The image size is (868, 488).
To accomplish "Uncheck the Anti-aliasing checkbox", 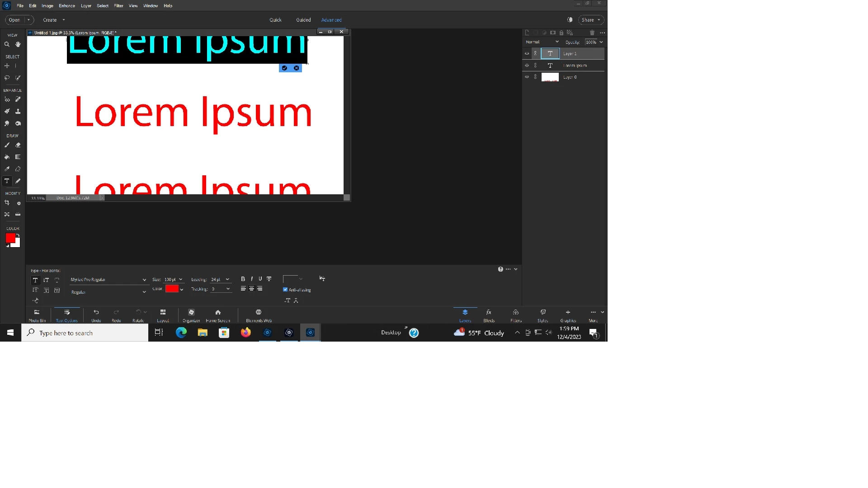I will click(x=285, y=290).
